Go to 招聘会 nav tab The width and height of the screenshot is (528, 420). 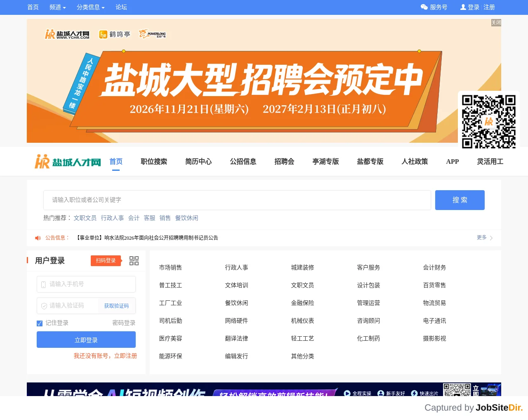(x=284, y=162)
